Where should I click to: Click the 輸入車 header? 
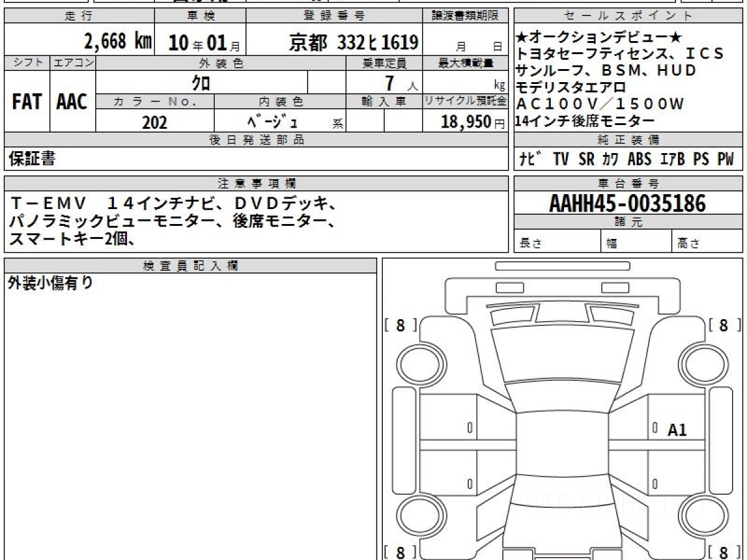click(384, 101)
